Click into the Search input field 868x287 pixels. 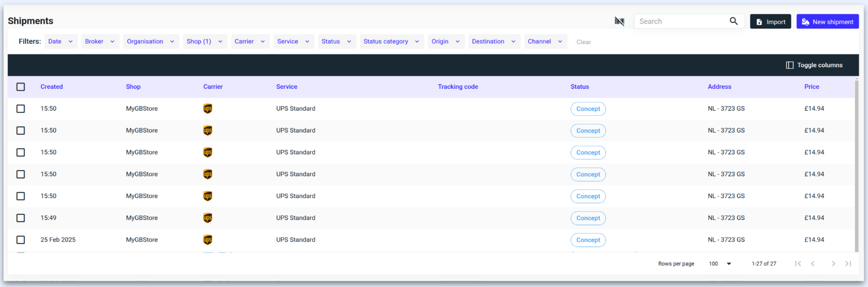(x=682, y=21)
